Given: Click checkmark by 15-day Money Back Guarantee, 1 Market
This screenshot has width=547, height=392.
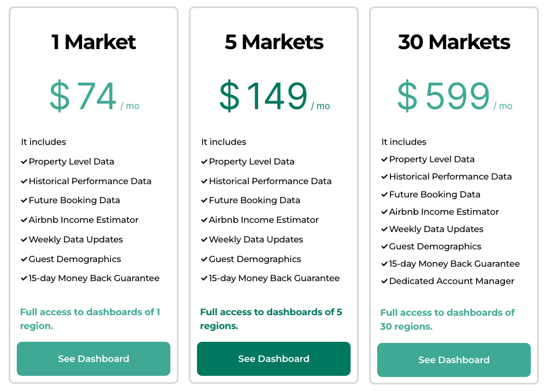Looking at the screenshot, I should tap(24, 278).
